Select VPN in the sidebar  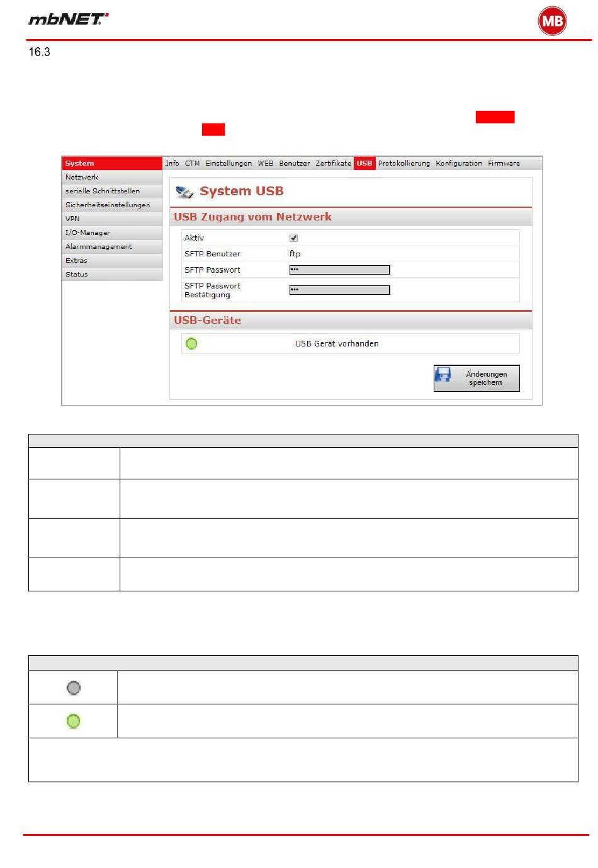pyautogui.click(x=112, y=219)
